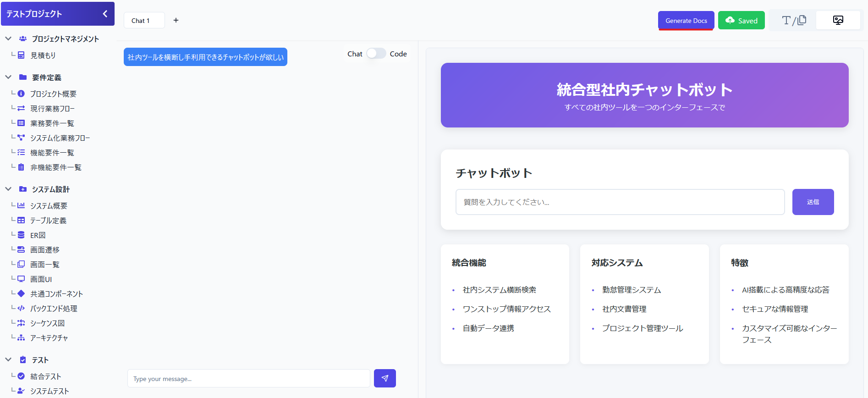Click the diamond icon beside 共通コンポーネント

click(21, 293)
